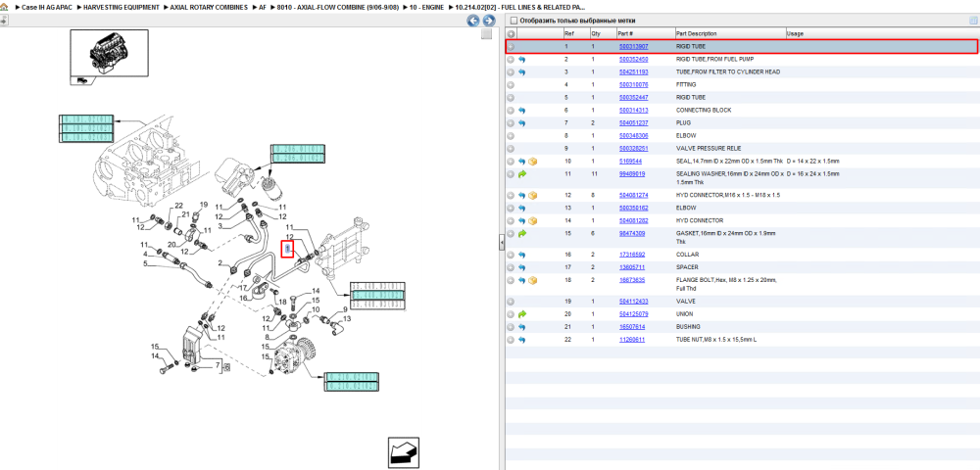Click the yellow box icon on FLANGE BOLT row
Screen dimensions: 980x470
click(x=533, y=280)
